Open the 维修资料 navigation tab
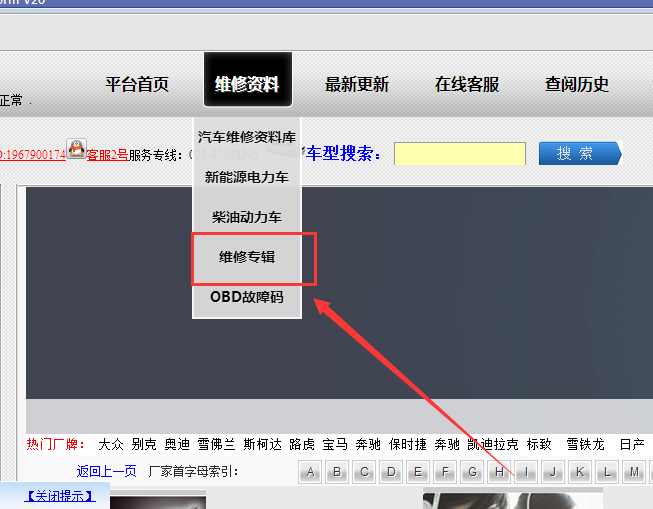 click(x=247, y=79)
